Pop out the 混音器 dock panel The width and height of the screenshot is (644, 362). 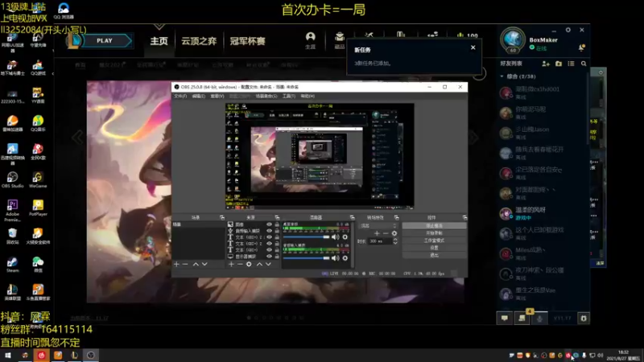(x=352, y=217)
